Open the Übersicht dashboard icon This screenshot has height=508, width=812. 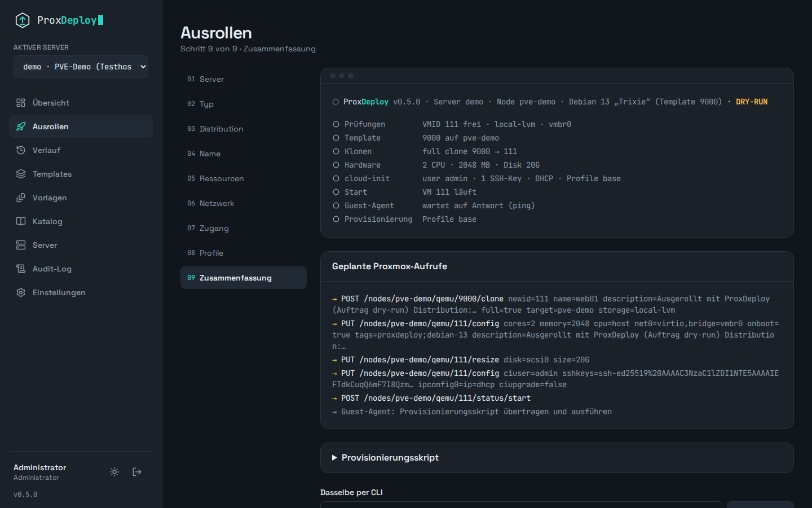click(x=21, y=103)
